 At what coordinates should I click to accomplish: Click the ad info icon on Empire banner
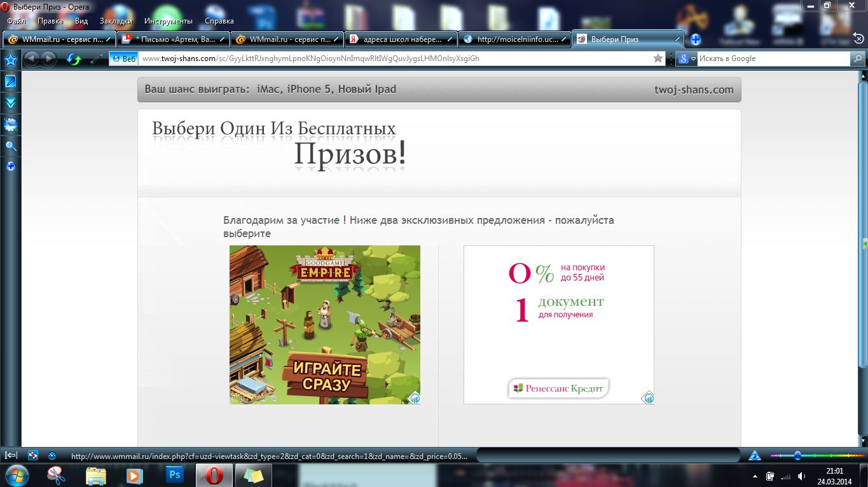[414, 398]
